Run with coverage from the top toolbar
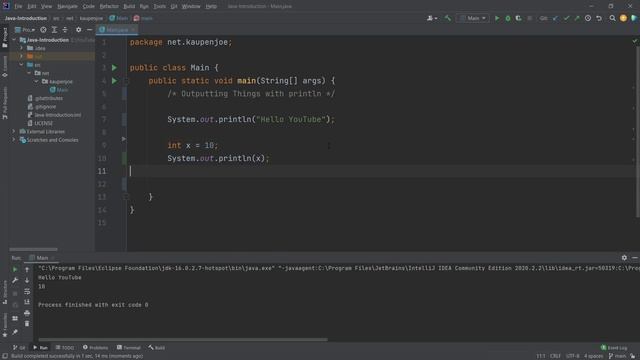 518,18
